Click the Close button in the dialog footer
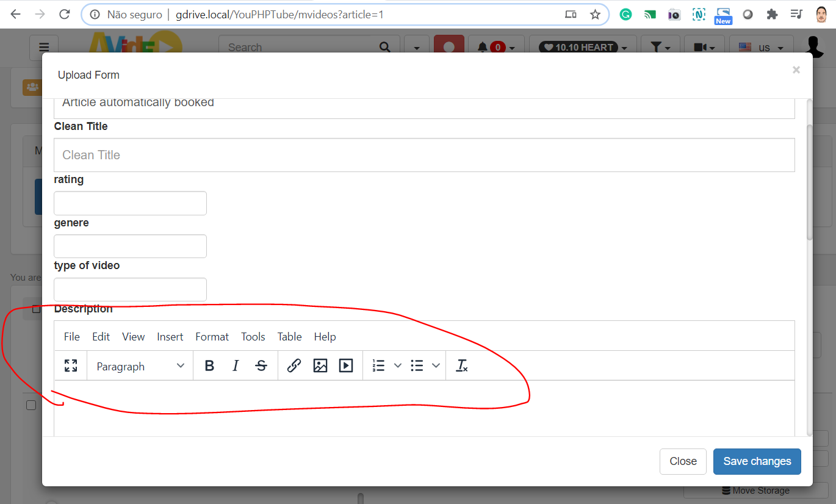Image resolution: width=836 pixels, height=504 pixels. coord(683,461)
